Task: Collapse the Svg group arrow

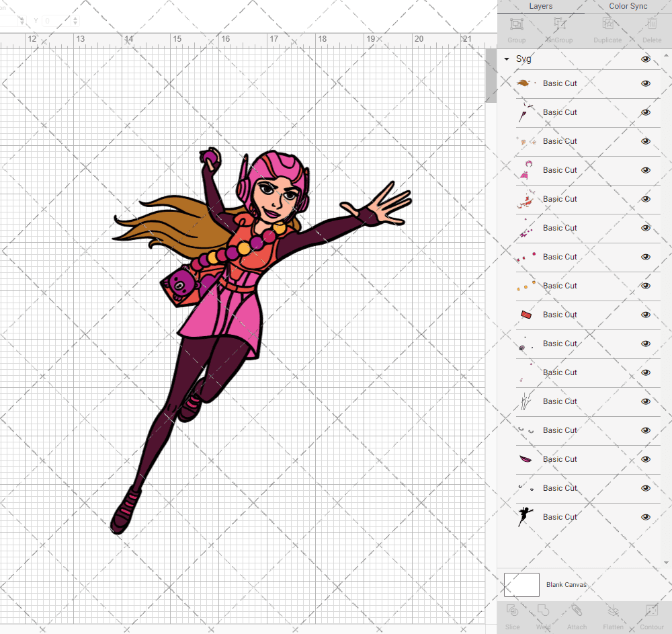Action: tap(507, 59)
